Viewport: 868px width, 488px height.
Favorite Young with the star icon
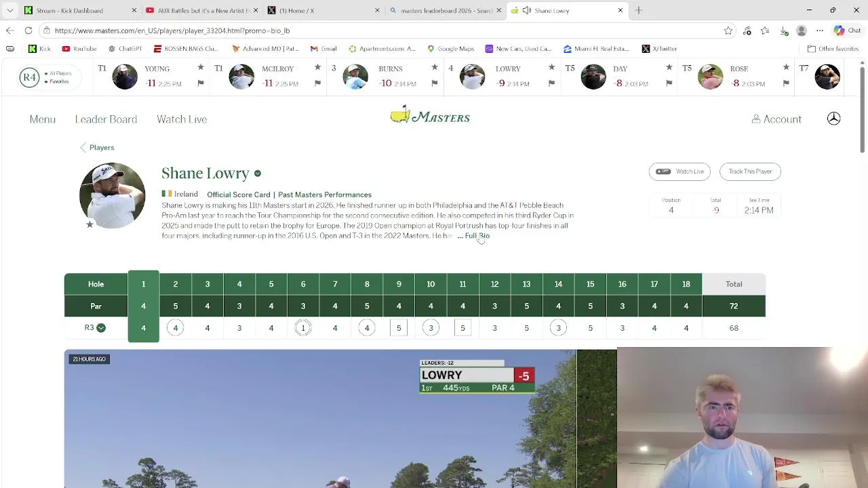[201, 67]
